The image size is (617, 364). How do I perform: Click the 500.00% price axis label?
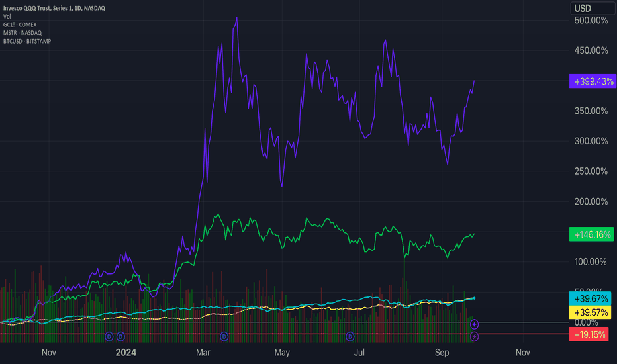(x=591, y=20)
